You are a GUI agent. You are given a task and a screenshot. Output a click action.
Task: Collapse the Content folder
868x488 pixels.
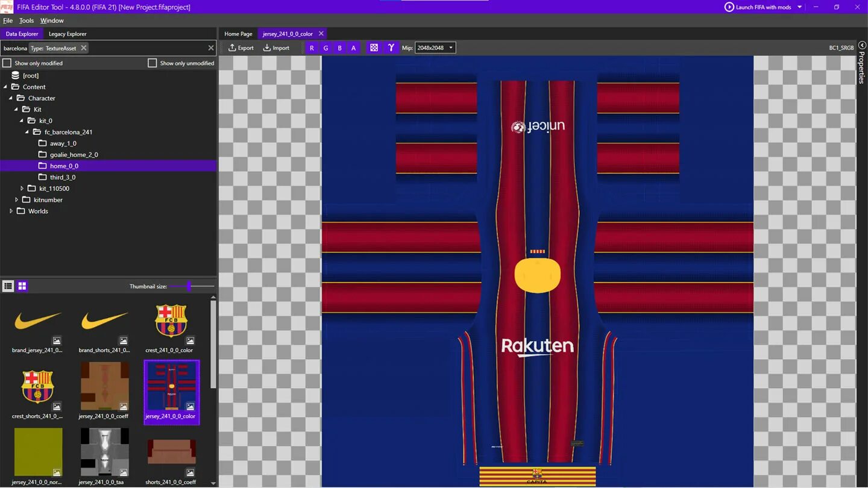[x=5, y=87]
